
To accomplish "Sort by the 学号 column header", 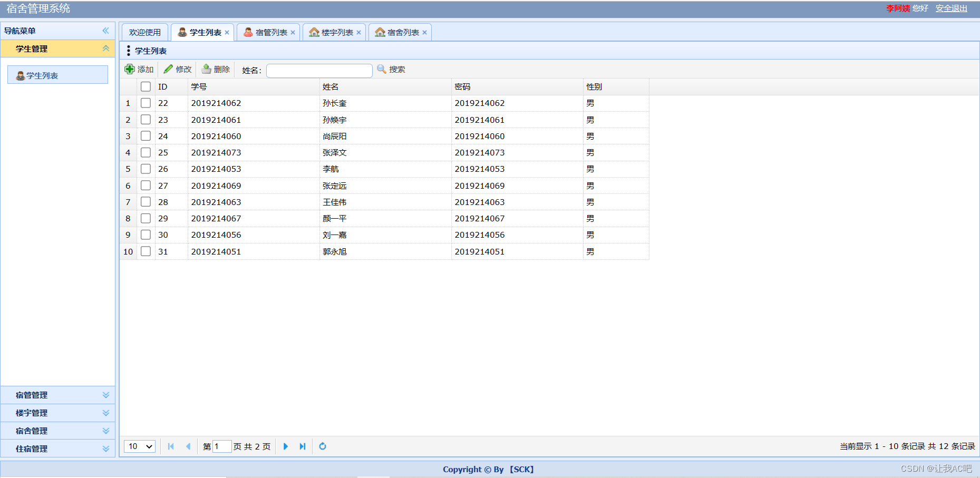I will (x=254, y=87).
